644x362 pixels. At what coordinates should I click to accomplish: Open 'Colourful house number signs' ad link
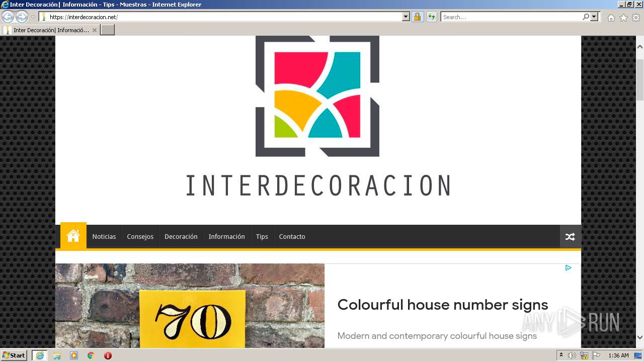pyautogui.click(x=443, y=305)
